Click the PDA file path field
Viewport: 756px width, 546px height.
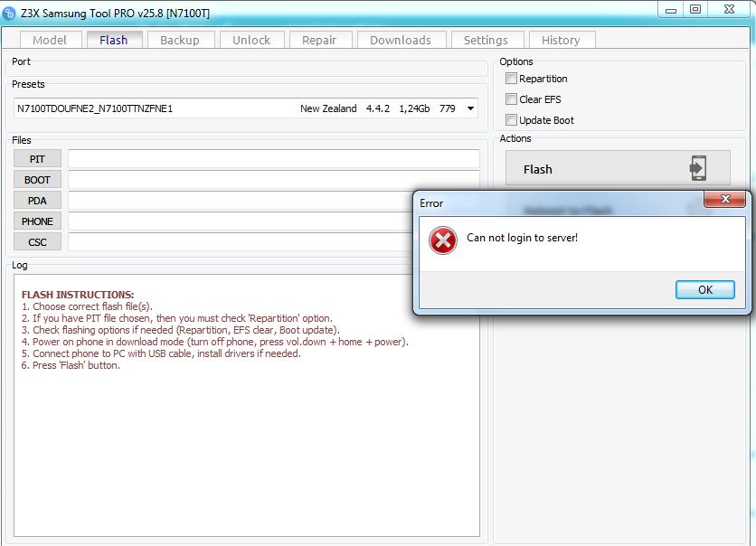click(x=241, y=200)
